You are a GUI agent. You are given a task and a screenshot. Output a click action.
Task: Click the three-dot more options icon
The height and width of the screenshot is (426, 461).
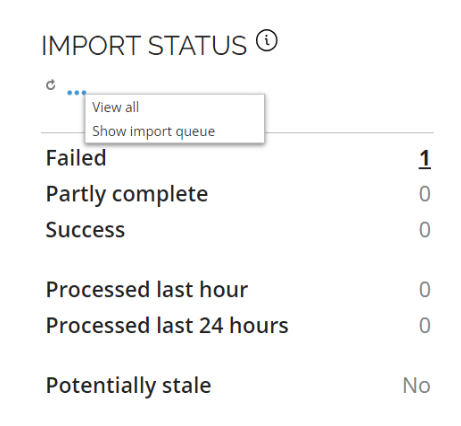[77, 93]
